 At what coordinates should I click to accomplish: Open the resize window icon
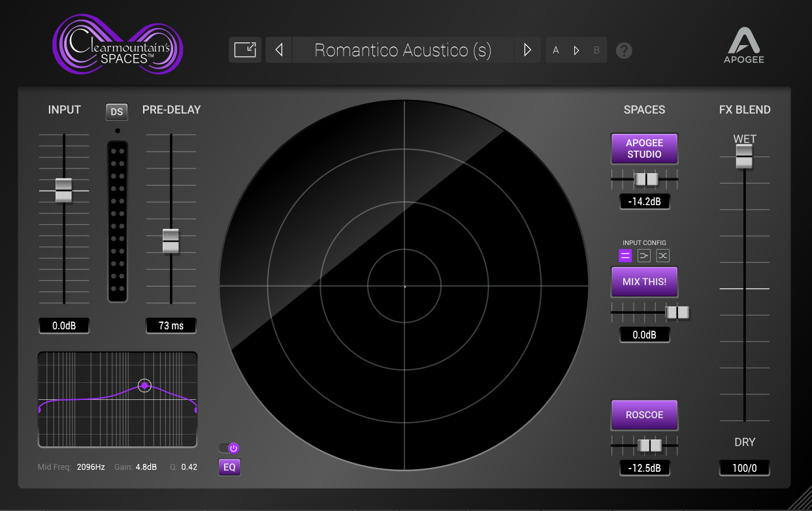[x=245, y=50]
